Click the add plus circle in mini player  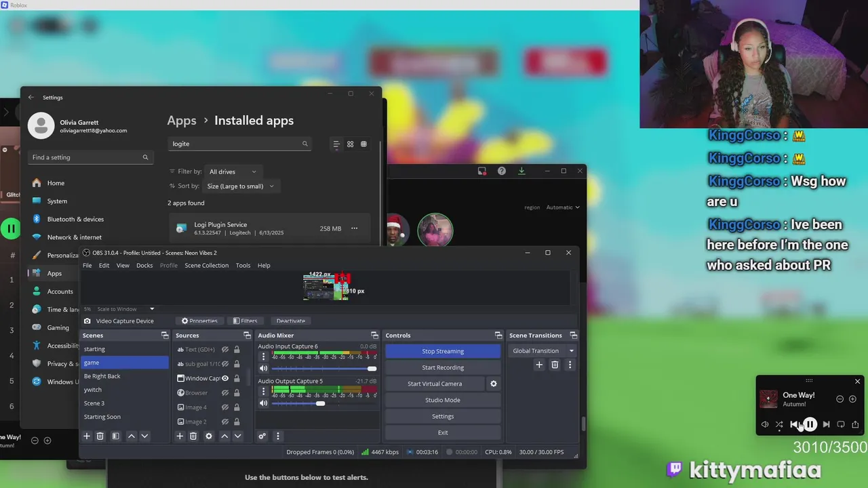tap(852, 399)
